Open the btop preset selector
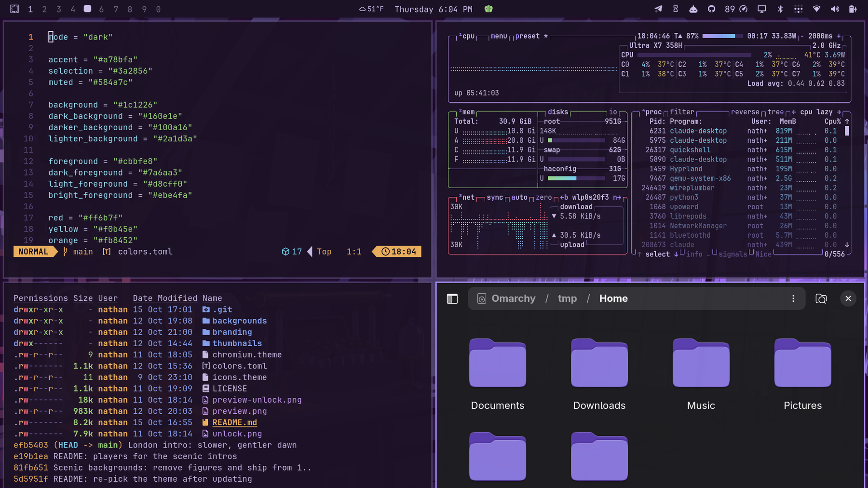This screenshot has height=488, width=868. tap(531, 36)
